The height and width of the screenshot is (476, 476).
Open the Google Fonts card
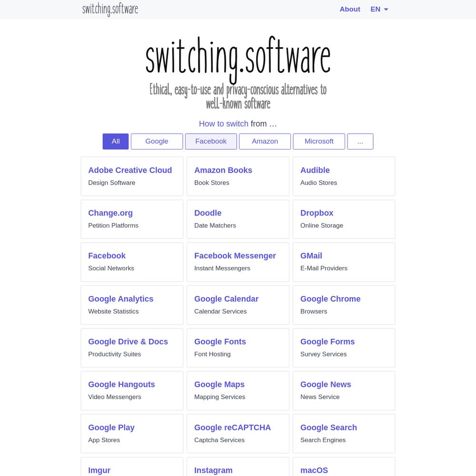click(238, 348)
